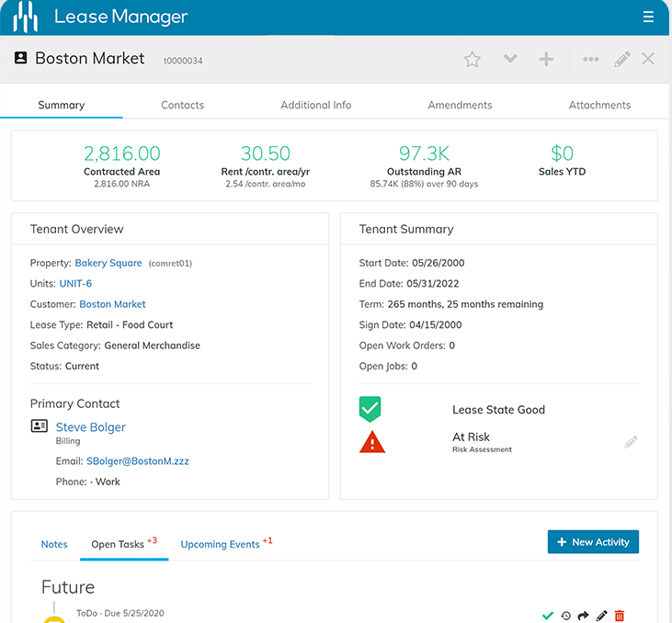Image resolution: width=672 pixels, height=623 pixels.
Task: Click the 85.74K (88%) over 90 days text
Action: [x=424, y=184]
